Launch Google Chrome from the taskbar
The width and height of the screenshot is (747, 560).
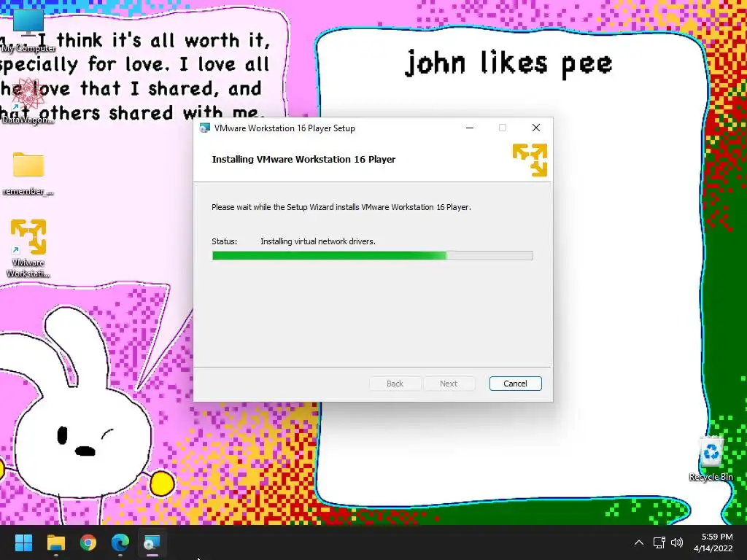click(88, 542)
